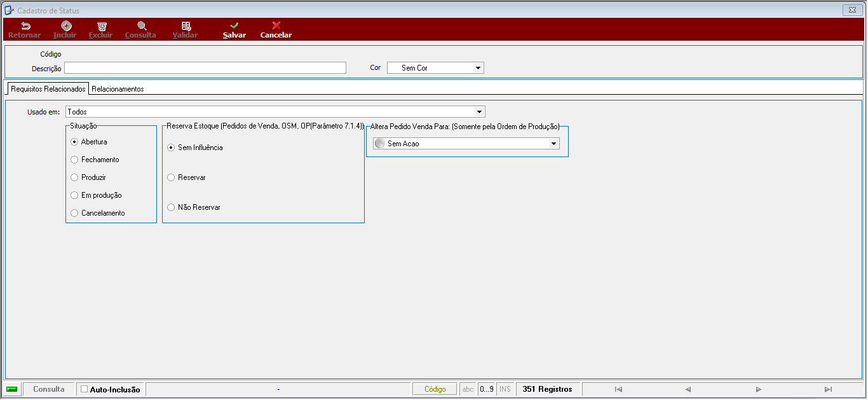The height and width of the screenshot is (400, 868).
Task: Save record with Salvar checkmark
Action: 234,26
